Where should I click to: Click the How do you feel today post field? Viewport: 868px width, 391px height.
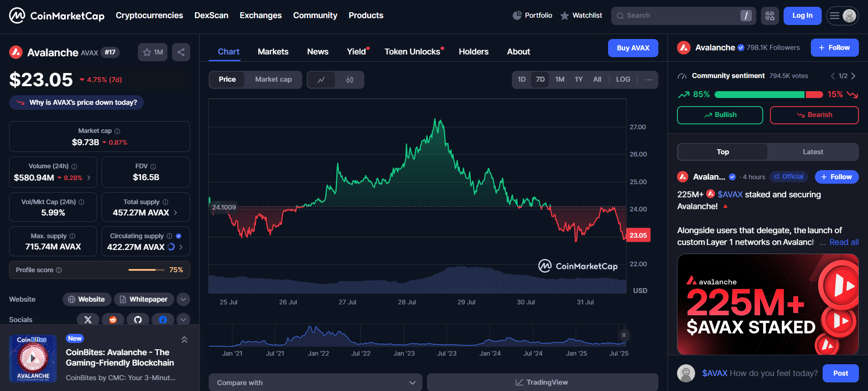(760, 373)
